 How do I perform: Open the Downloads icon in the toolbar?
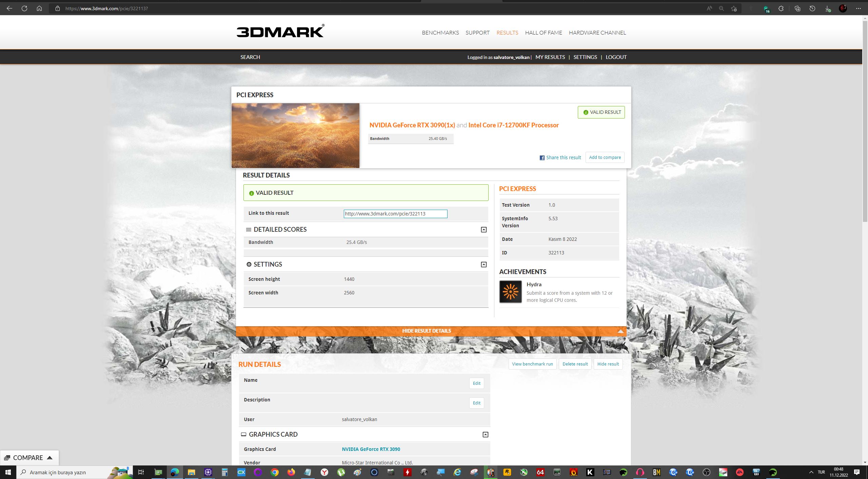[x=828, y=8]
